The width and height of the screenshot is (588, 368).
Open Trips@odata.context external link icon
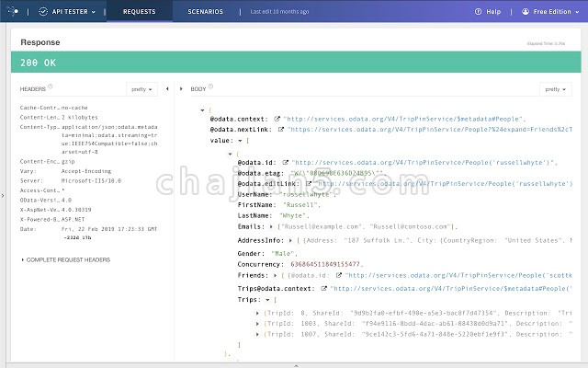point(324,289)
